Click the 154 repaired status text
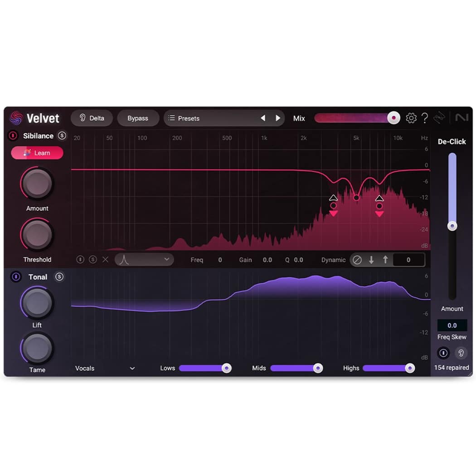The height and width of the screenshot is (476, 476). click(452, 367)
